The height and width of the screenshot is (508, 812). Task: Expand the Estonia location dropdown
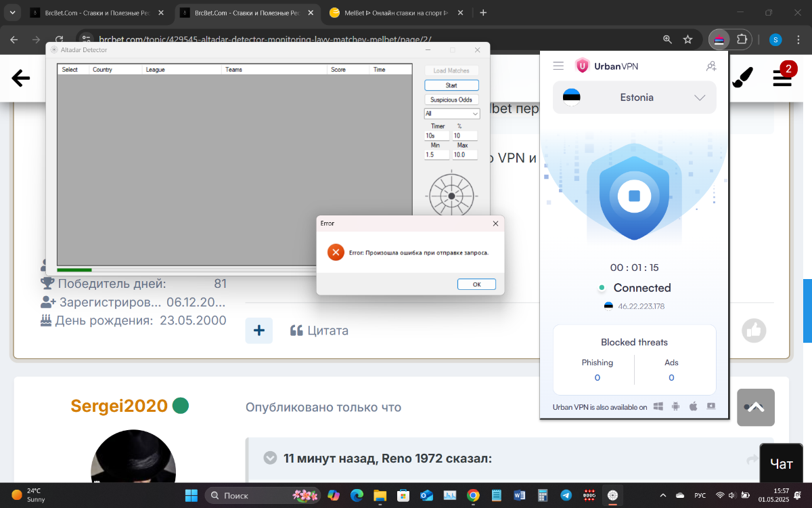pyautogui.click(x=700, y=98)
